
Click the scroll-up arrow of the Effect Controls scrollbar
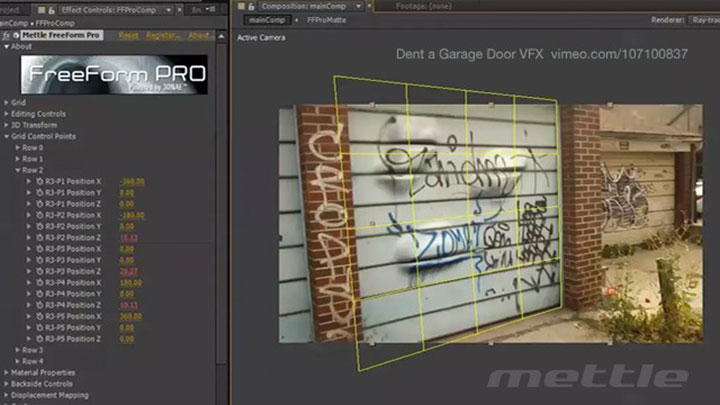point(221,36)
